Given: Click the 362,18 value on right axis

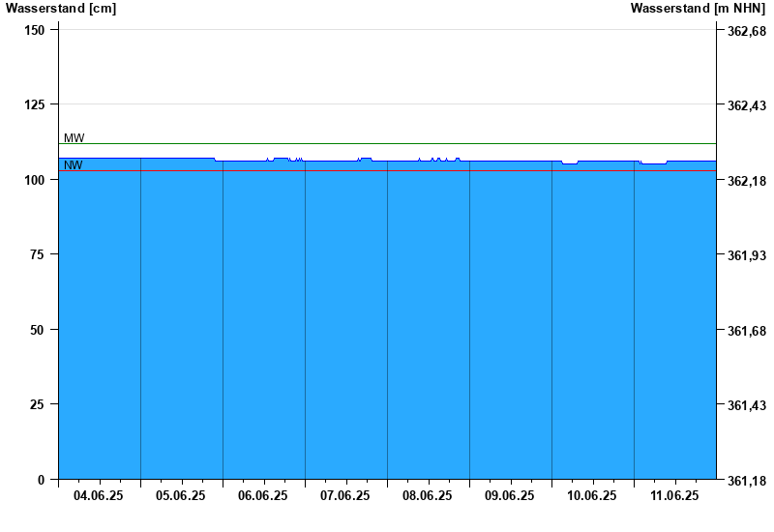Looking at the screenshot, I should (747, 181).
